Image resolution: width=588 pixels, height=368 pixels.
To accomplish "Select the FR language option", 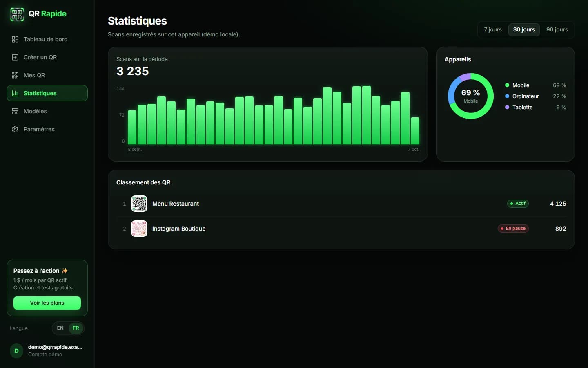I will click(76, 328).
